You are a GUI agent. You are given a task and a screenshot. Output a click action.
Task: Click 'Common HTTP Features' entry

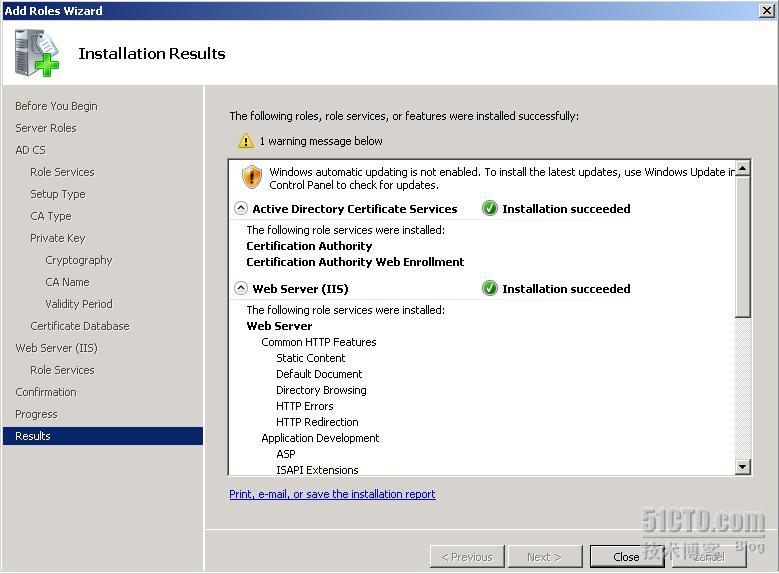pos(319,342)
